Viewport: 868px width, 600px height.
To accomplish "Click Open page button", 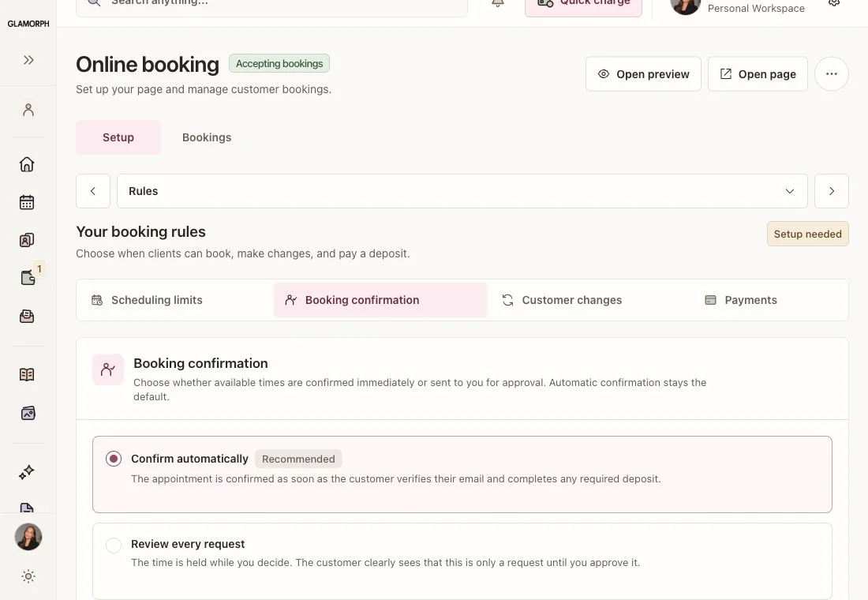I will tap(758, 73).
